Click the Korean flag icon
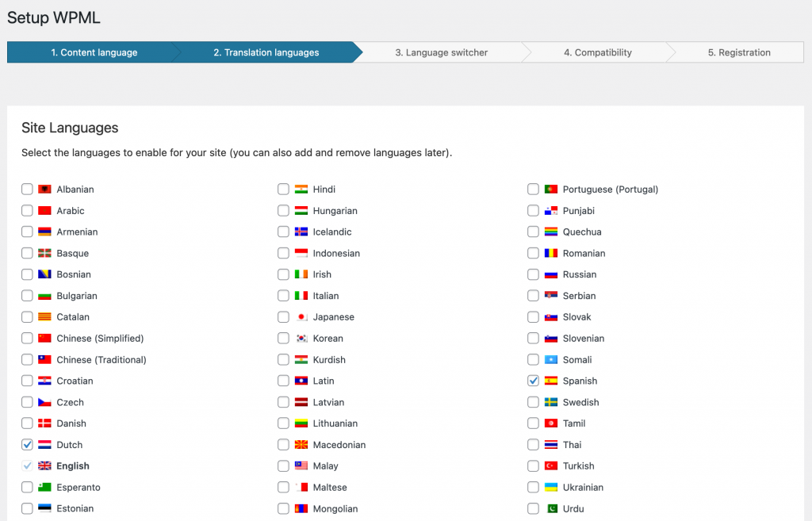This screenshot has width=812, height=521. pos(301,338)
